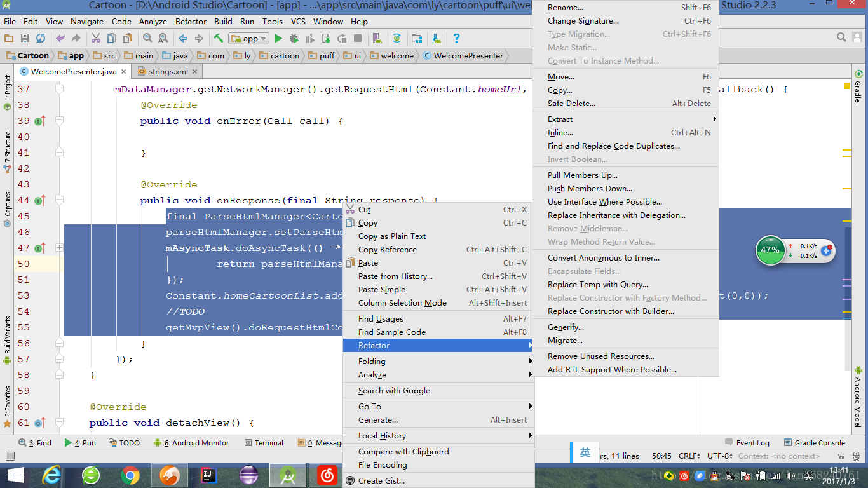Undo the last action in the toolbar

point(60,38)
